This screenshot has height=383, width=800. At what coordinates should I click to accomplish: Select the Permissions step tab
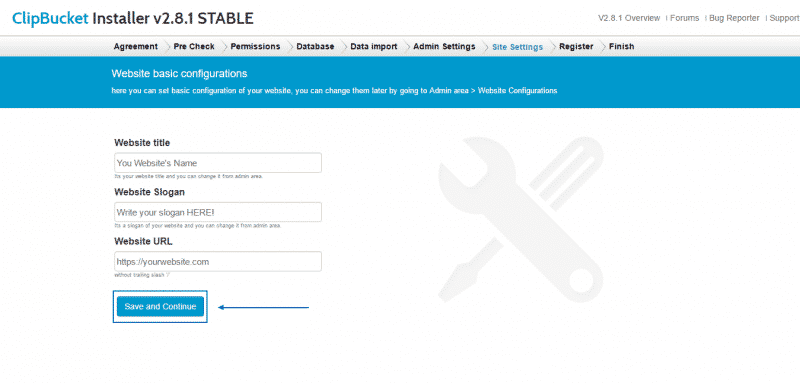255,46
